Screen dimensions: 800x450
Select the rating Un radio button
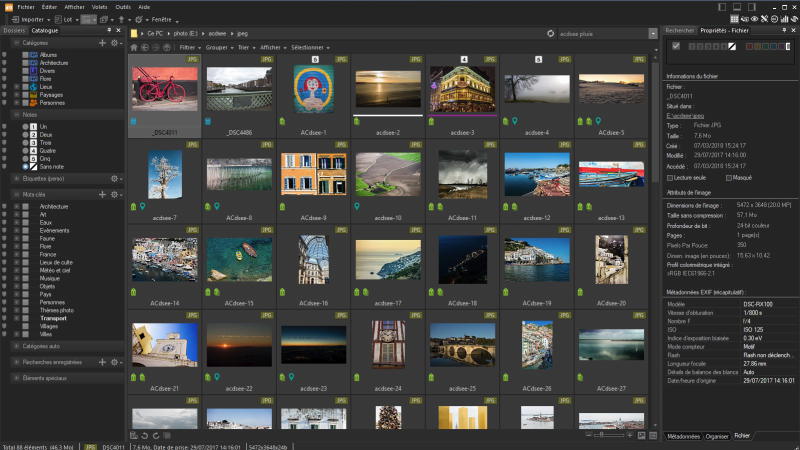(25, 127)
